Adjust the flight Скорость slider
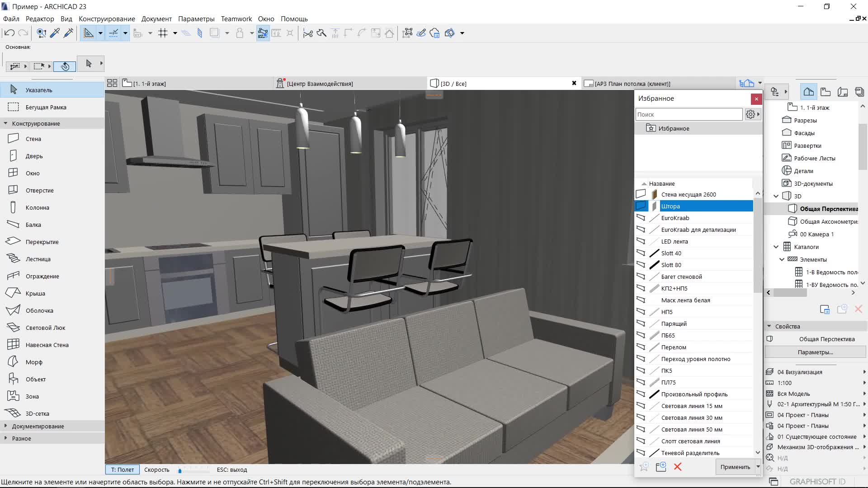The image size is (868, 488). point(180,470)
